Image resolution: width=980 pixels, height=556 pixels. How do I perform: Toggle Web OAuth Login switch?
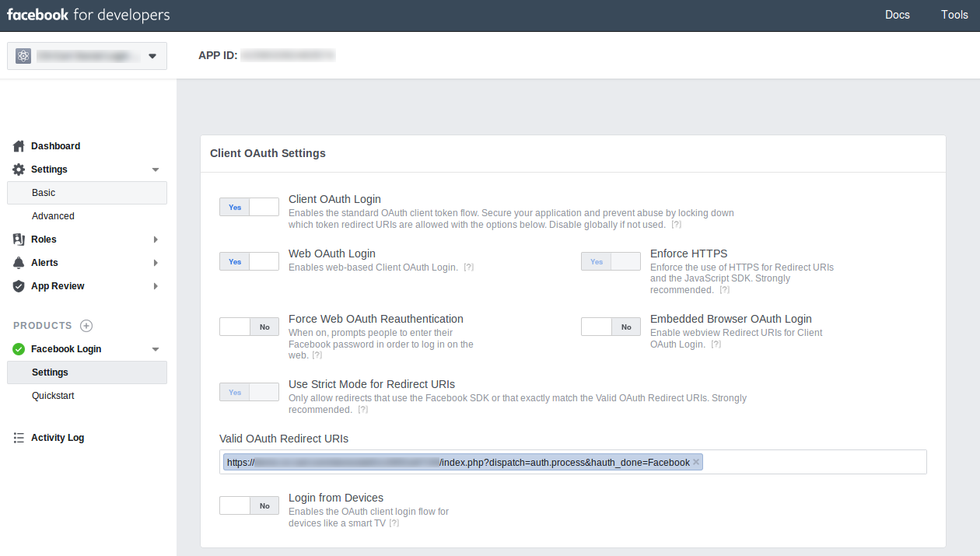[x=249, y=261]
